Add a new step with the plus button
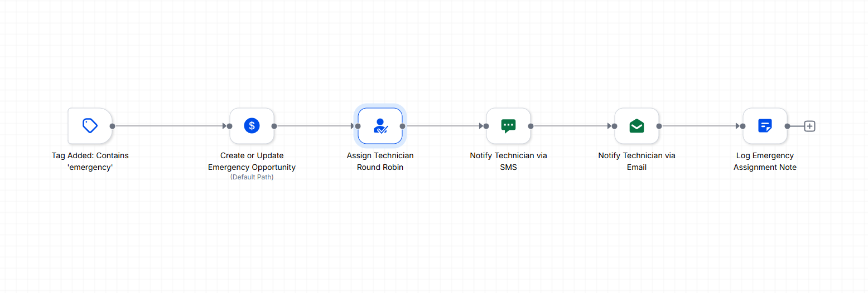The width and height of the screenshot is (868, 293). 810,126
